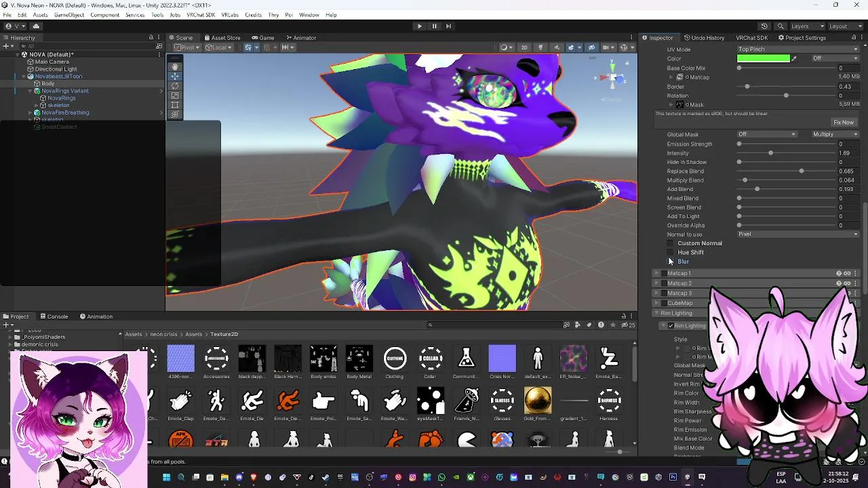
Task: Lock the Hierarchy panel
Action: [x=151, y=38]
